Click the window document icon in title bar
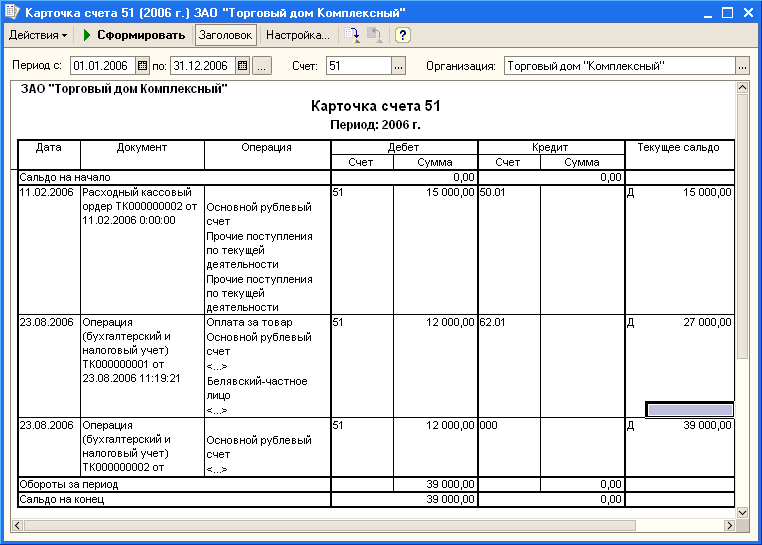The height and width of the screenshot is (545, 762). point(13,12)
